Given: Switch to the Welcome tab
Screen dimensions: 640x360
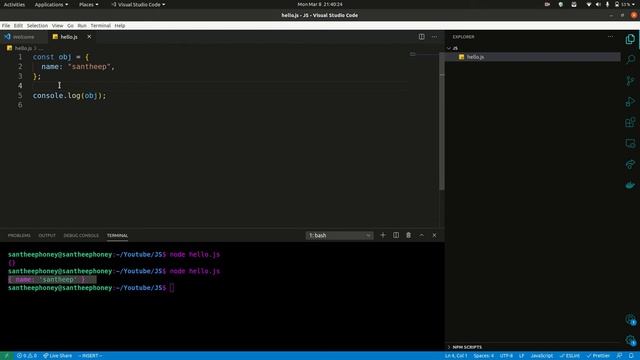Looking at the screenshot, I should point(23,37).
